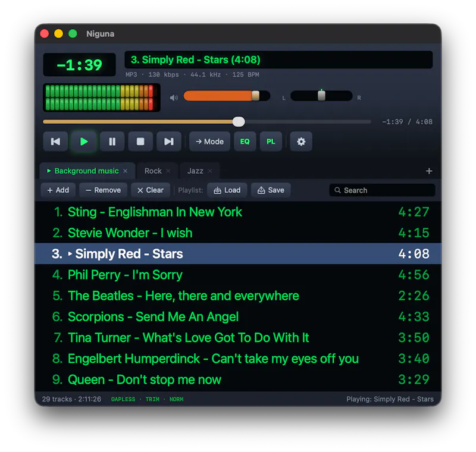Toggle the PL playlist panel
This screenshot has width=476, height=452.
tap(271, 142)
